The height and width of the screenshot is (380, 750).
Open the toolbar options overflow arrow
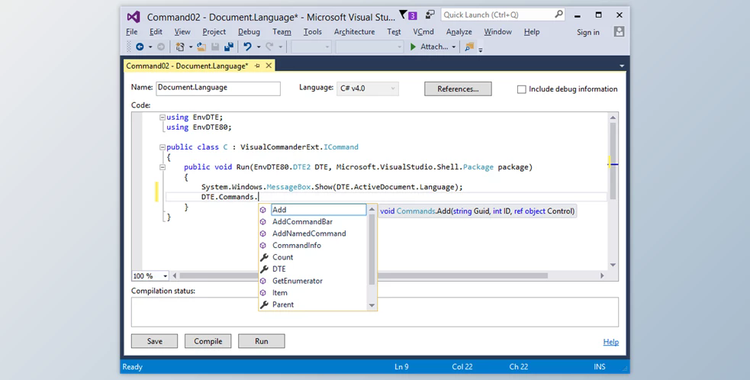(480, 49)
